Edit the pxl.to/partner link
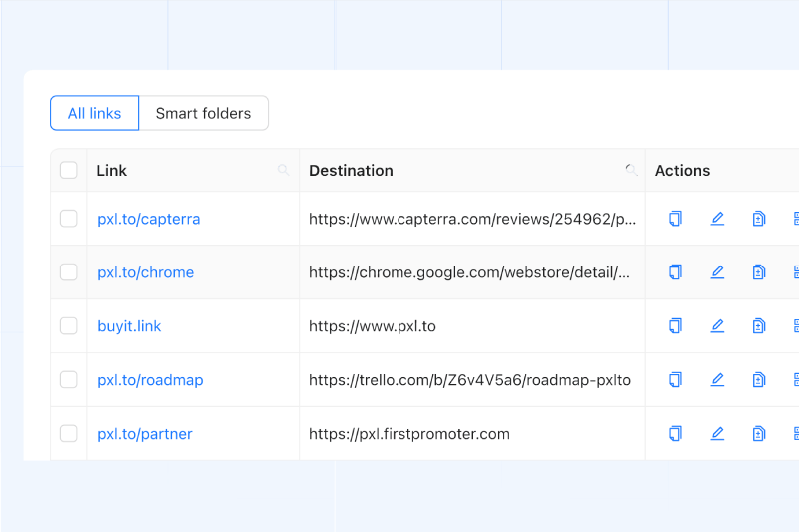Viewport: 799px width, 532px height. [717, 434]
